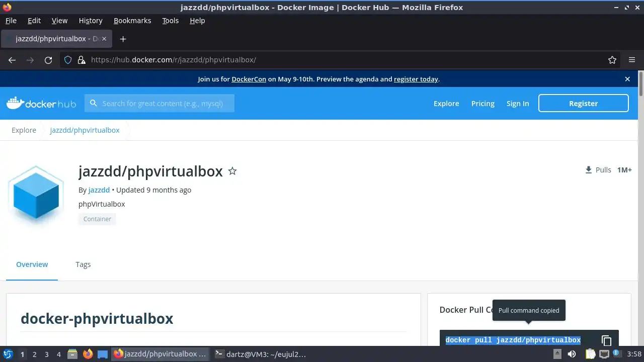Click the Docker Hub logo

[41, 103]
